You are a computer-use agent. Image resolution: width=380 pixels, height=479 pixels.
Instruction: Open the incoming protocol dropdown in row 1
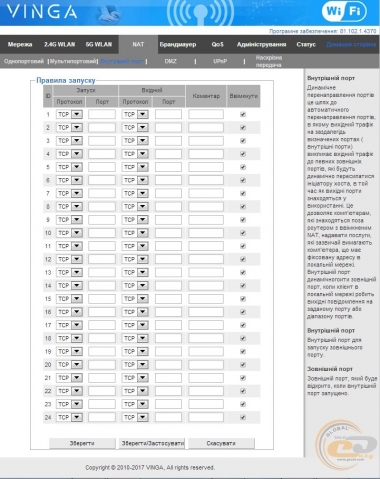click(135, 114)
